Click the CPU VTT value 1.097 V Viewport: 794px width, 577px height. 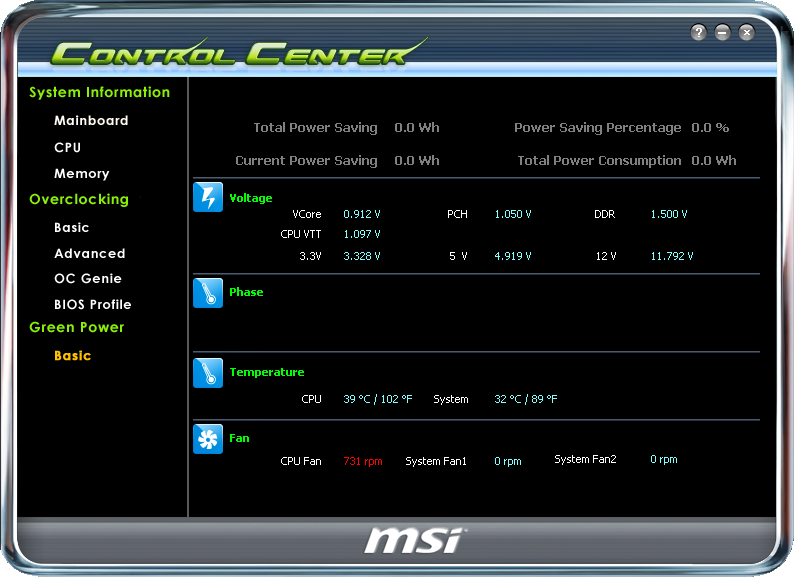pyautogui.click(x=362, y=234)
